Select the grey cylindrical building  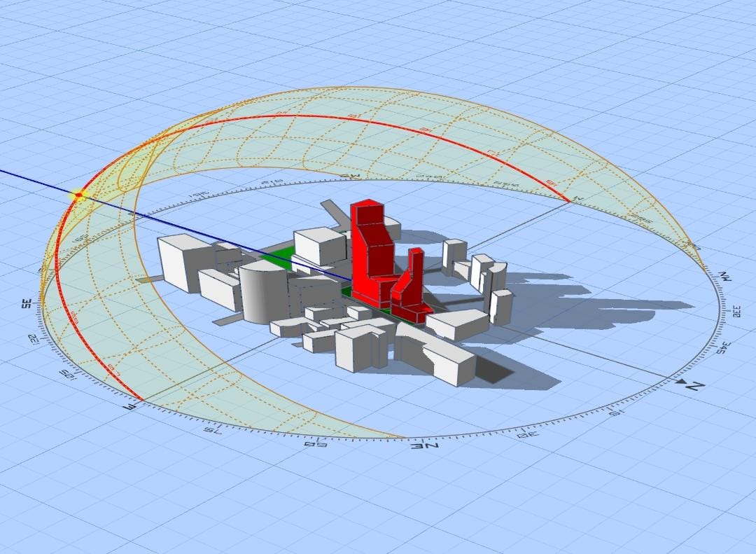point(264,292)
